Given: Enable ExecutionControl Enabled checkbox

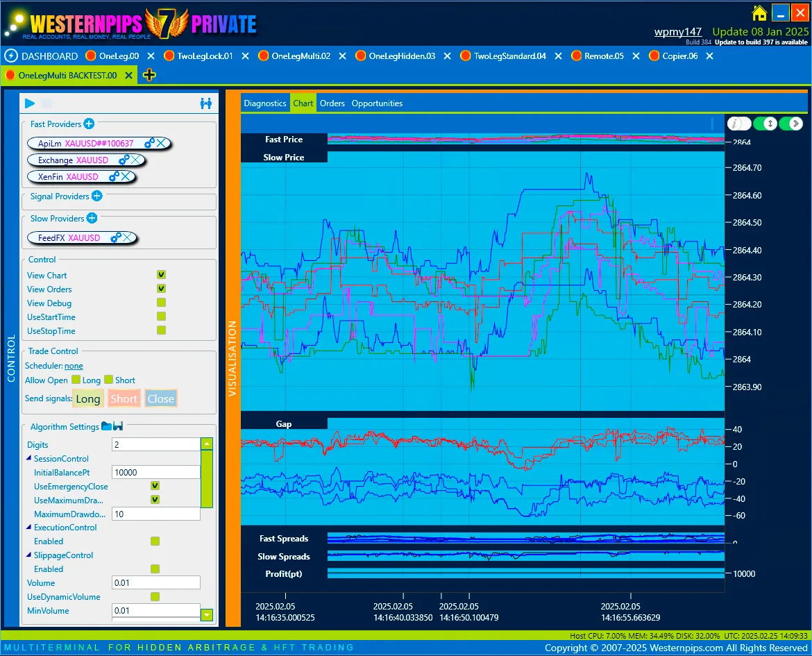Looking at the screenshot, I should click(155, 541).
